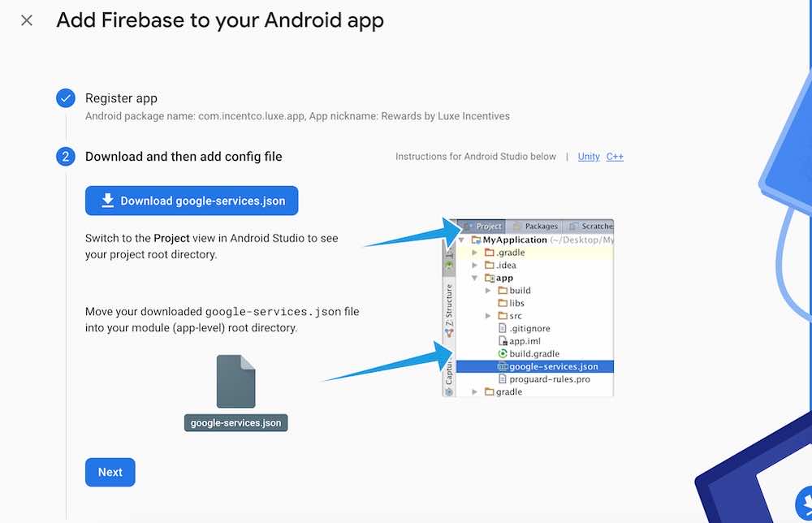Click the Register app completed checkmark
This screenshot has width=812, height=523.
point(66,98)
